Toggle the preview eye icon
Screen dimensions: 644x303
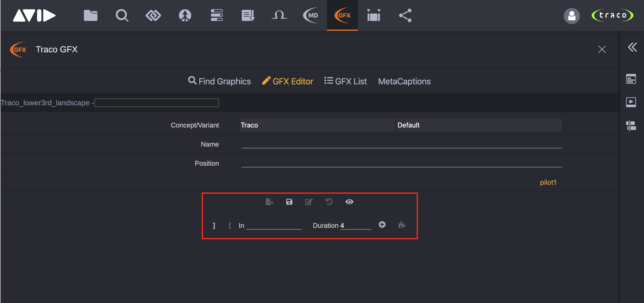tap(349, 202)
